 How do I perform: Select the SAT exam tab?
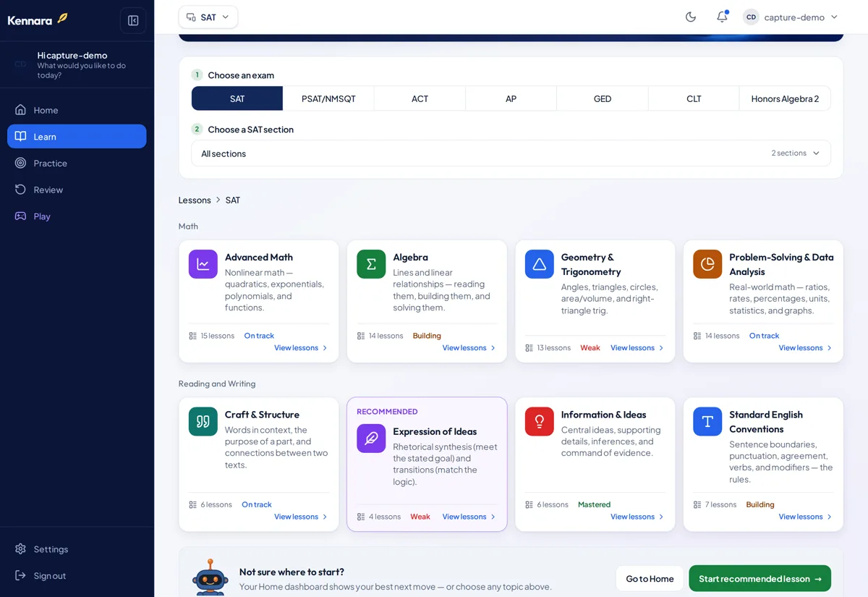[x=237, y=98]
